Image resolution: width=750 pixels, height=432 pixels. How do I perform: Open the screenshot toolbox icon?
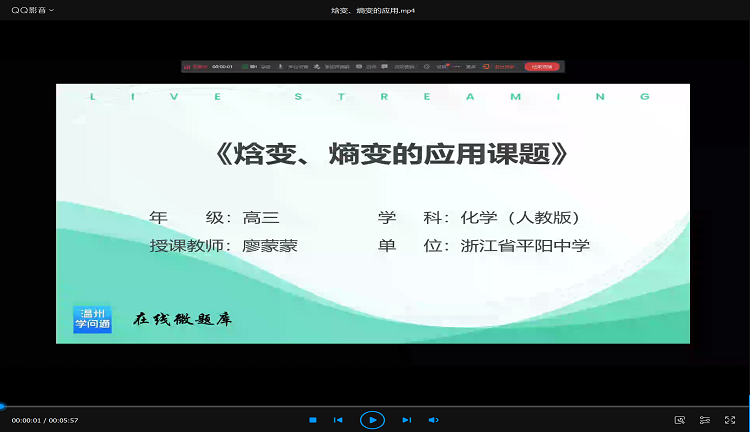click(680, 420)
